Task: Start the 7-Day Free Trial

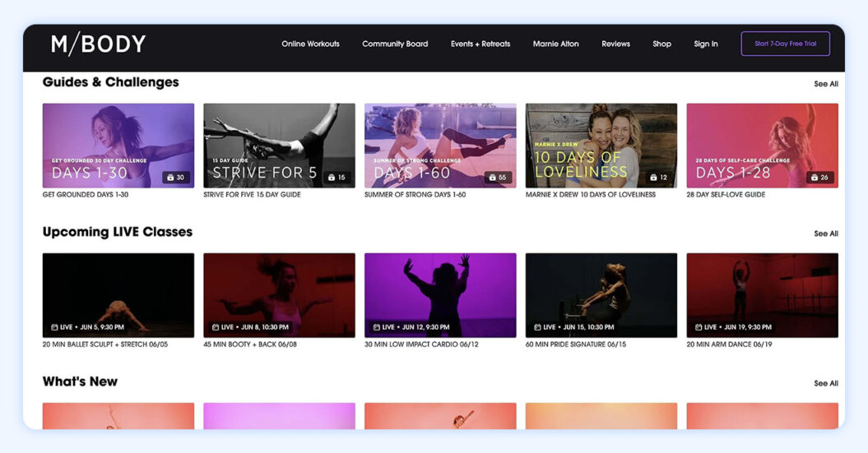Action: [785, 44]
